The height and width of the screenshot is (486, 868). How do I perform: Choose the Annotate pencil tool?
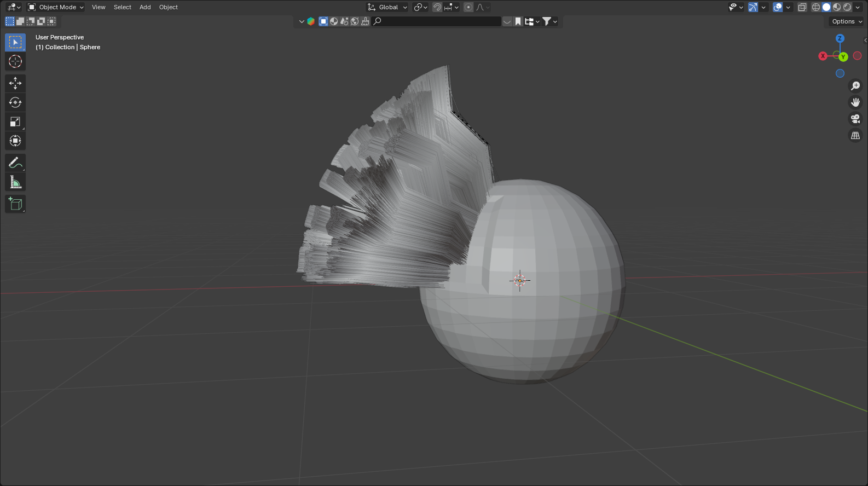[15, 163]
